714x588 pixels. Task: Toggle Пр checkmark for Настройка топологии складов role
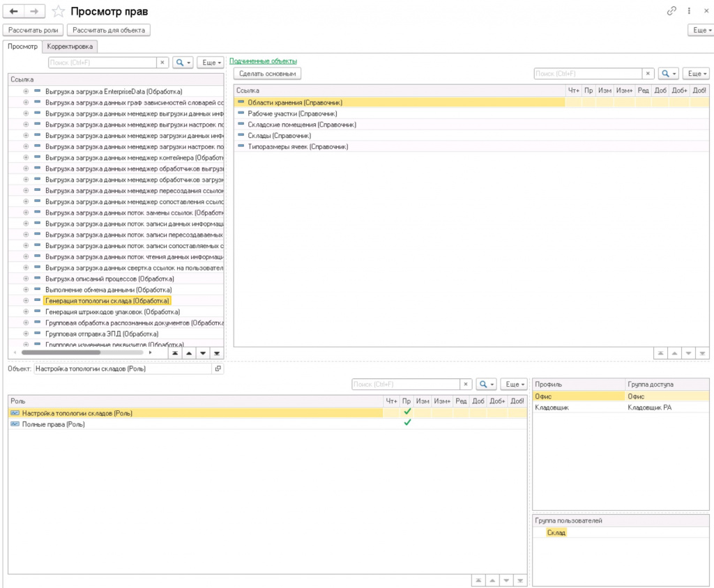pos(407,412)
